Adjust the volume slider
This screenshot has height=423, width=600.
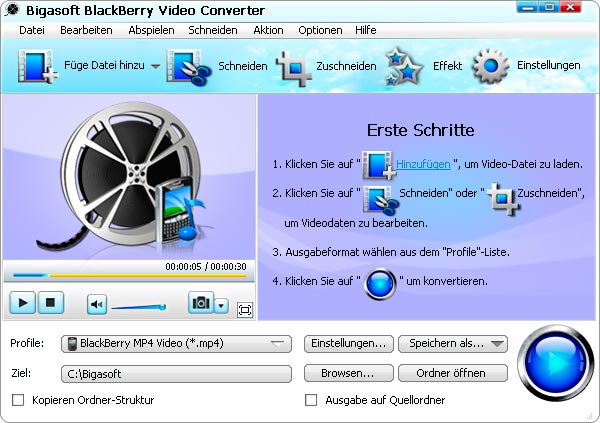point(139,307)
